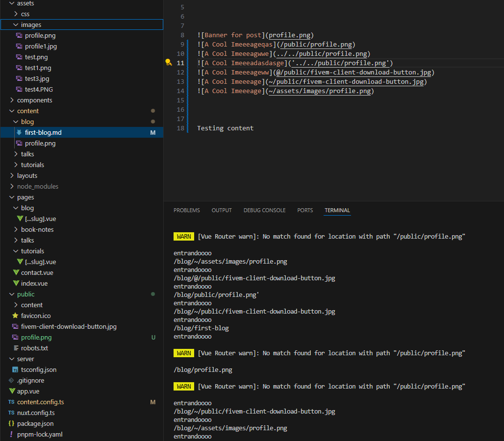The height and width of the screenshot is (441, 504).
Task: Select the TERMINAL tab
Action: tap(337, 210)
